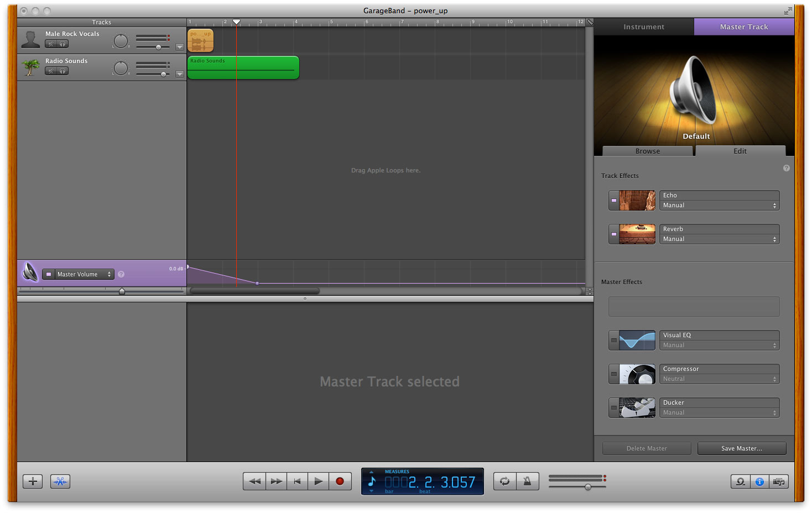Open the Master Volume automation dropdown
Image resolution: width=812 pixels, height=513 pixels.
click(x=84, y=274)
